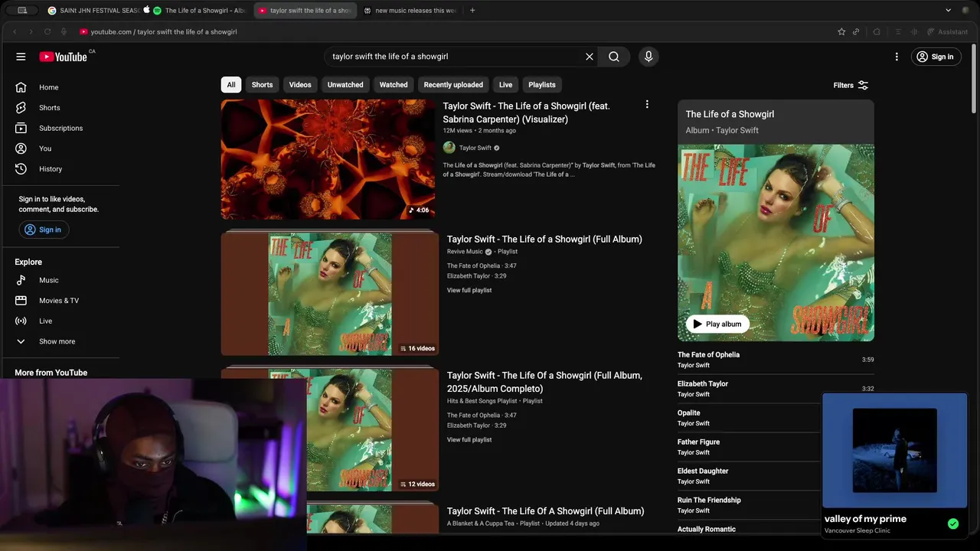The image size is (980, 551).
Task: Open A Blanket & A Cuppa Tea playlist title
Action: [x=545, y=511]
